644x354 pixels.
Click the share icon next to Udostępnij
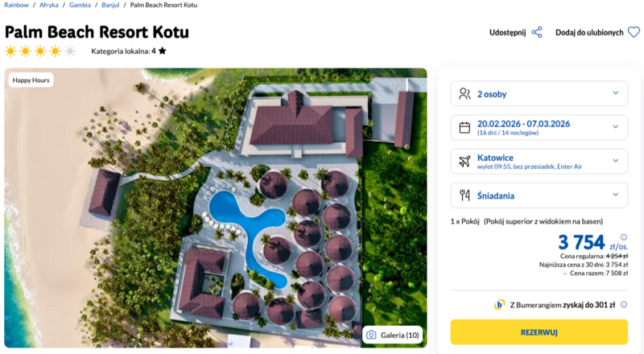pyautogui.click(x=537, y=32)
